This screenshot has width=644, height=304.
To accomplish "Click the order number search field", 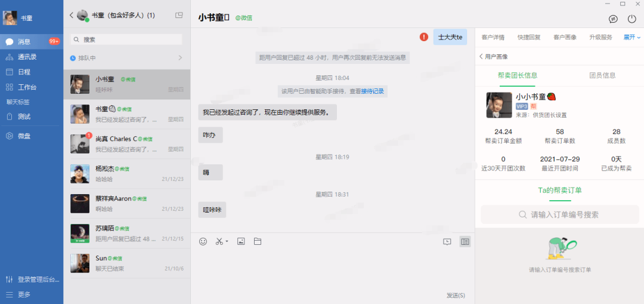I will click(x=559, y=214).
